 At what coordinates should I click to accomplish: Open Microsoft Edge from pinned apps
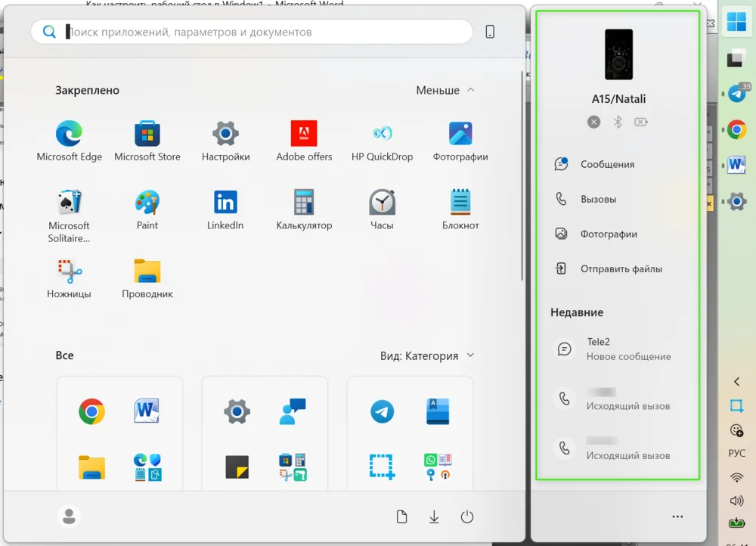(69, 141)
